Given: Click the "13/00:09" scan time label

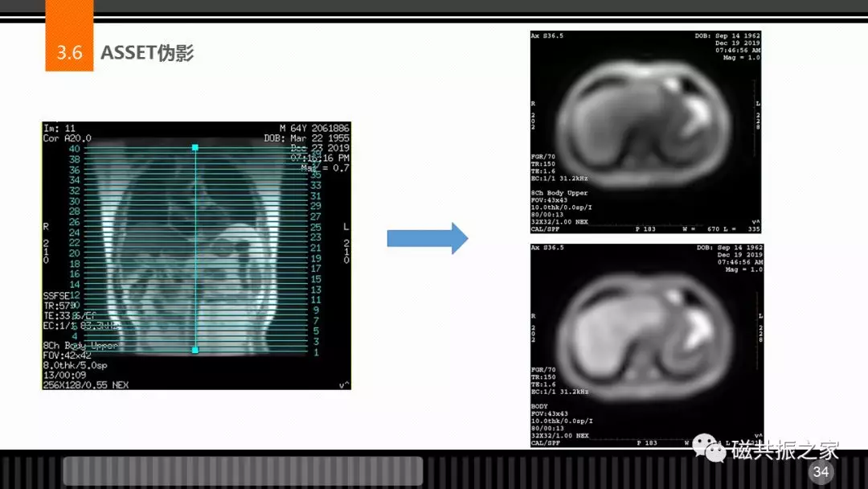Looking at the screenshot, I should pos(64,376).
